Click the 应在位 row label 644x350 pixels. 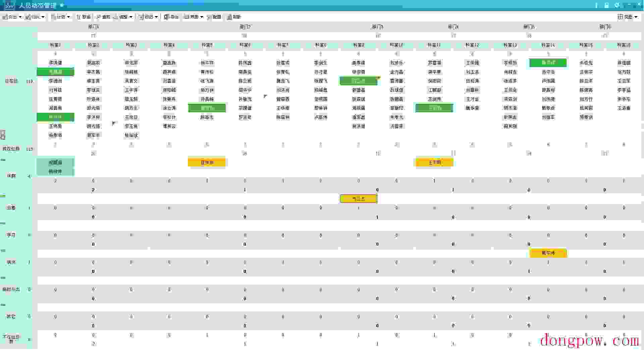click(x=11, y=81)
